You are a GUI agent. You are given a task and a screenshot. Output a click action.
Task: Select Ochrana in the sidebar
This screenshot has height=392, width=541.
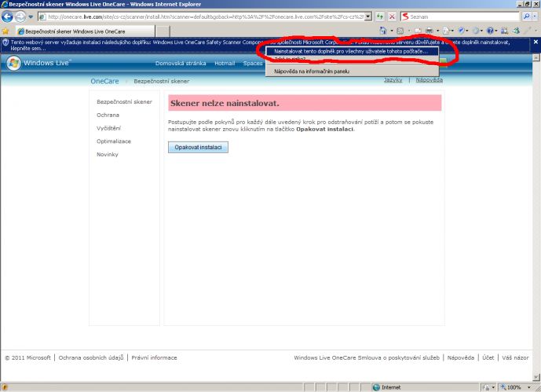pyautogui.click(x=108, y=115)
